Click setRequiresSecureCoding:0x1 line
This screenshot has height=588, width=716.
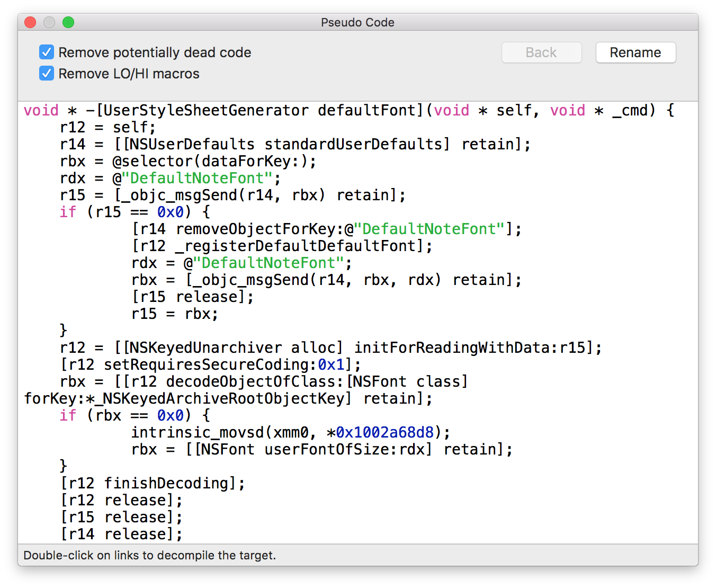coord(211,364)
